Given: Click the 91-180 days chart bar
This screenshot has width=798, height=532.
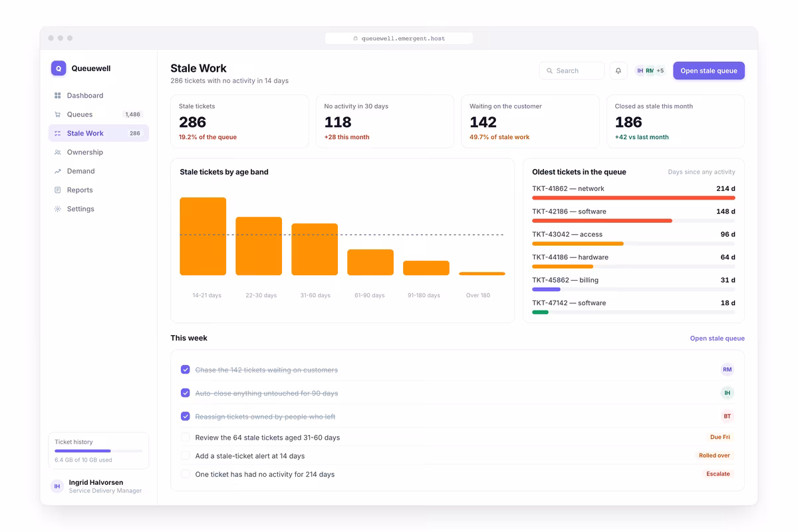Looking at the screenshot, I should click(x=426, y=268).
